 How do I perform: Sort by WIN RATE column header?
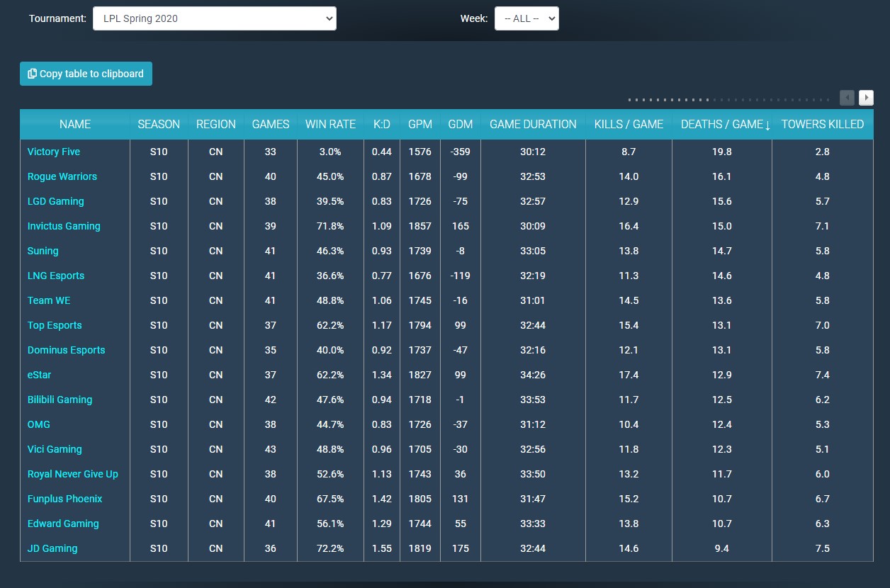[330, 124]
